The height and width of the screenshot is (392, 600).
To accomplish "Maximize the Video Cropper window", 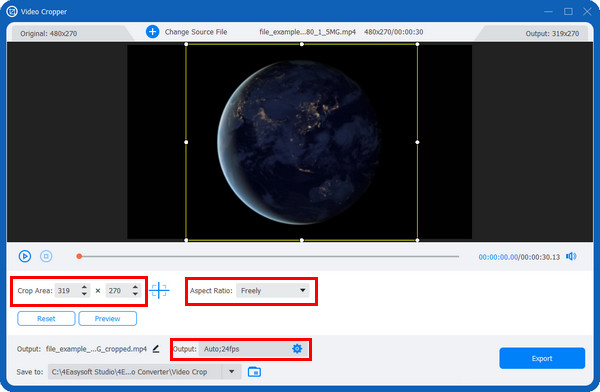I will 568,11.
